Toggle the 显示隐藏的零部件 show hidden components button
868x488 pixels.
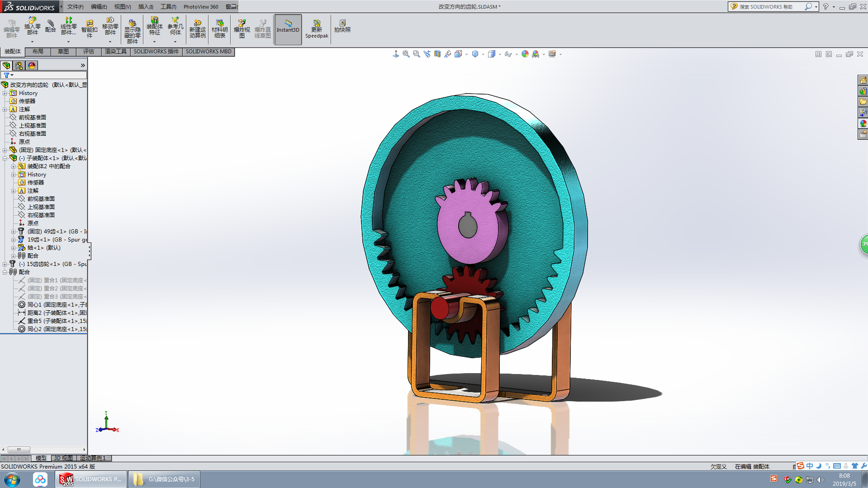[x=132, y=31]
